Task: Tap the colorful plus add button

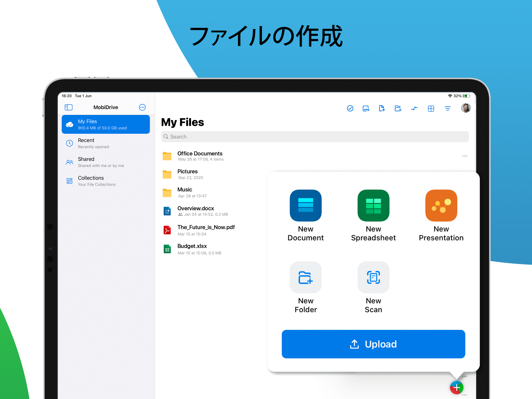Action: pyautogui.click(x=456, y=388)
